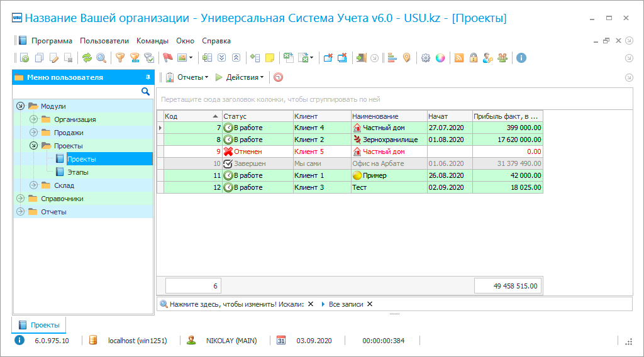Image resolution: width=644 pixels, height=357 pixels.
Task: Switch to the Проекты bottom tab
Action: [39, 325]
